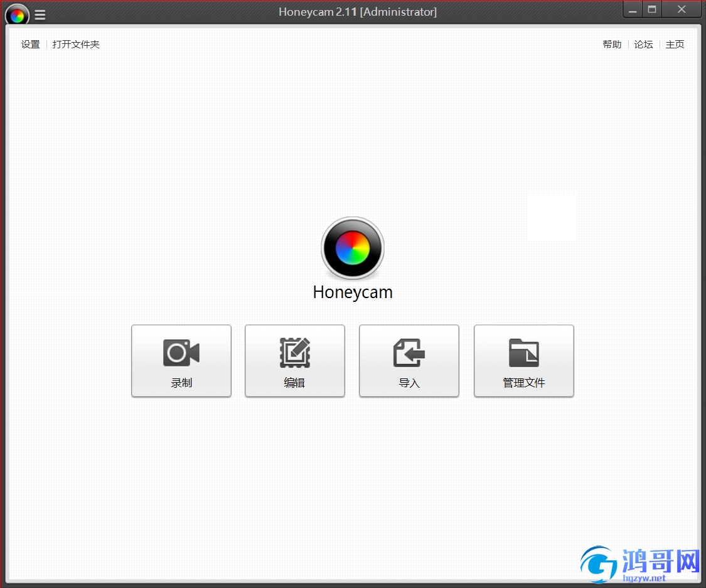
Task: Click the Honeycam 2.11 [Administrator] title text
Action: 358,12
